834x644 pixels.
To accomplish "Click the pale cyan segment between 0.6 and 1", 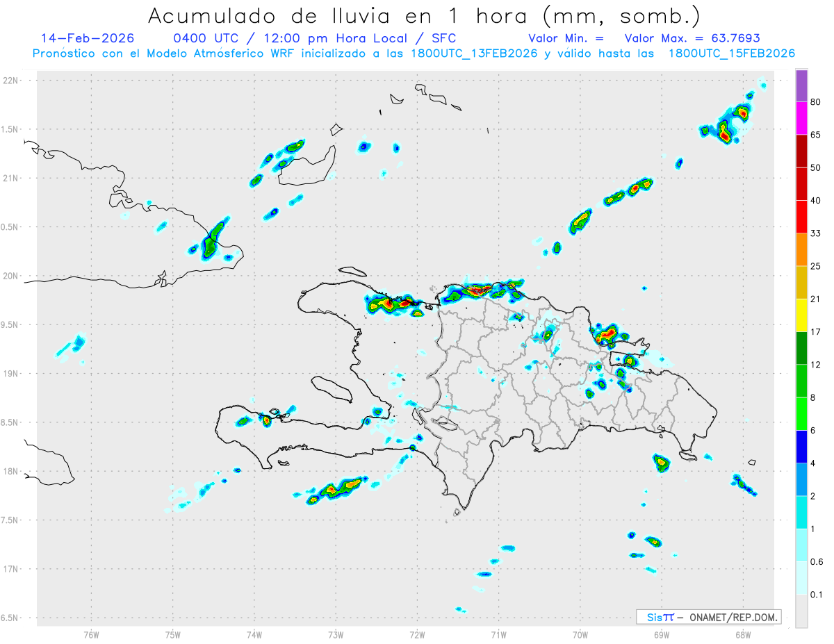I will (x=801, y=545).
